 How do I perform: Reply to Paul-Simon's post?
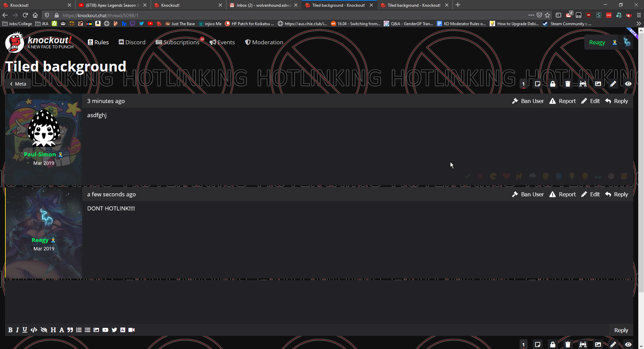616,101
